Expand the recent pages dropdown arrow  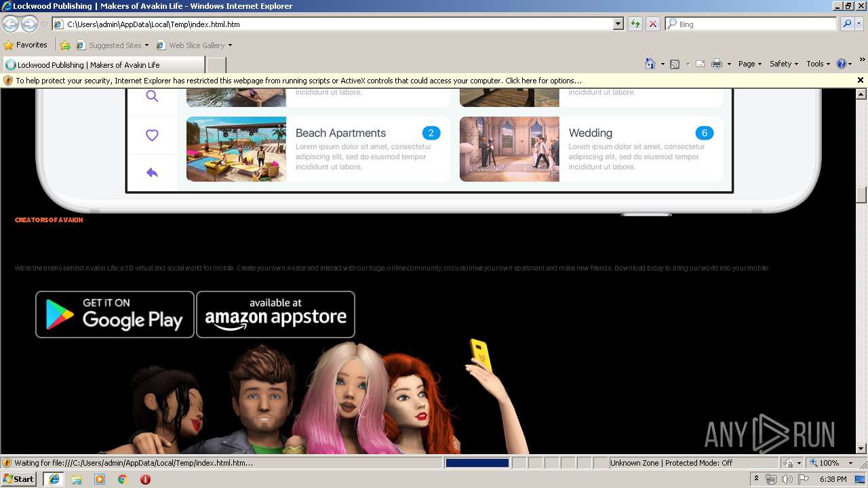point(44,24)
